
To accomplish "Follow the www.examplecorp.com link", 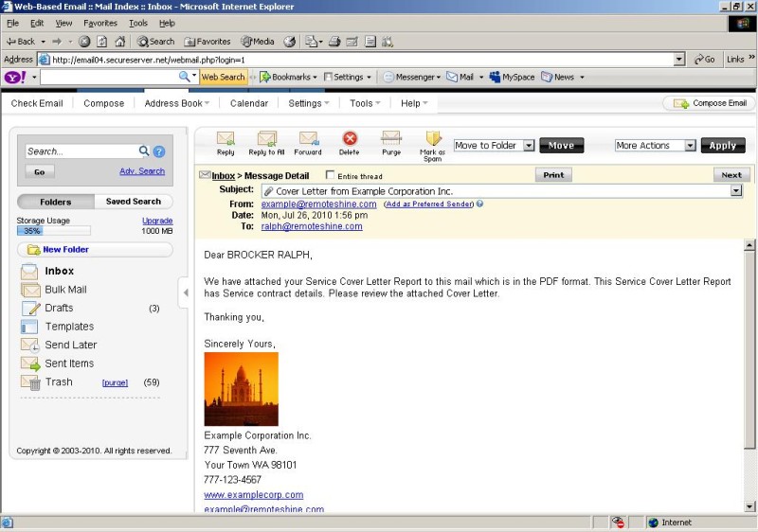I will (253, 495).
